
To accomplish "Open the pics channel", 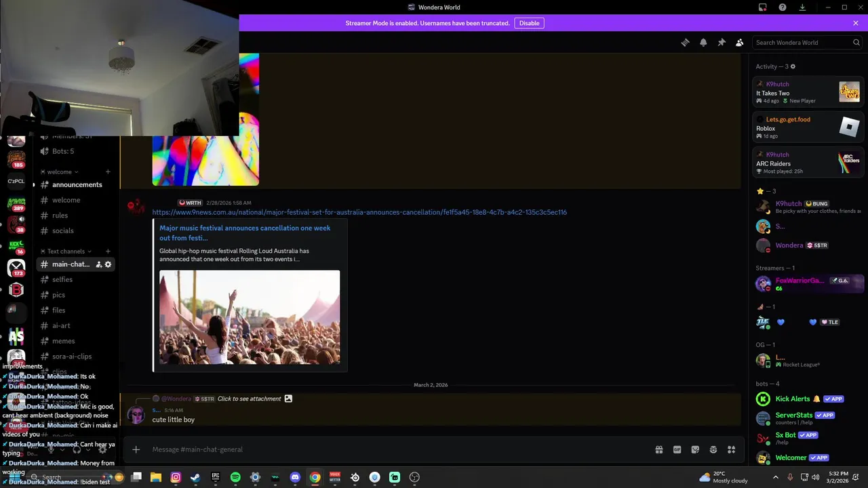I will (x=76, y=295).
